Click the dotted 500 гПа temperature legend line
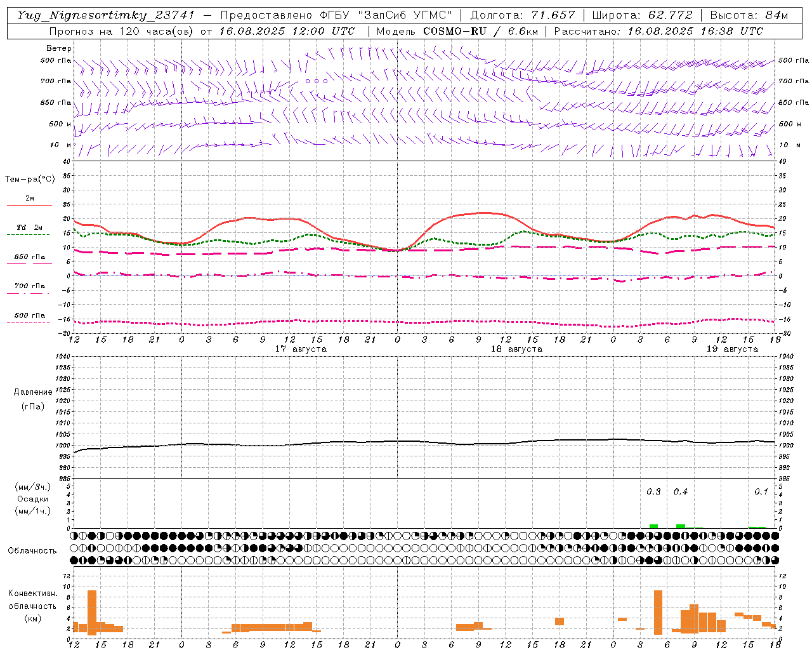Image resolution: width=812 pixels, height=650 pixels. click(28, 322)
